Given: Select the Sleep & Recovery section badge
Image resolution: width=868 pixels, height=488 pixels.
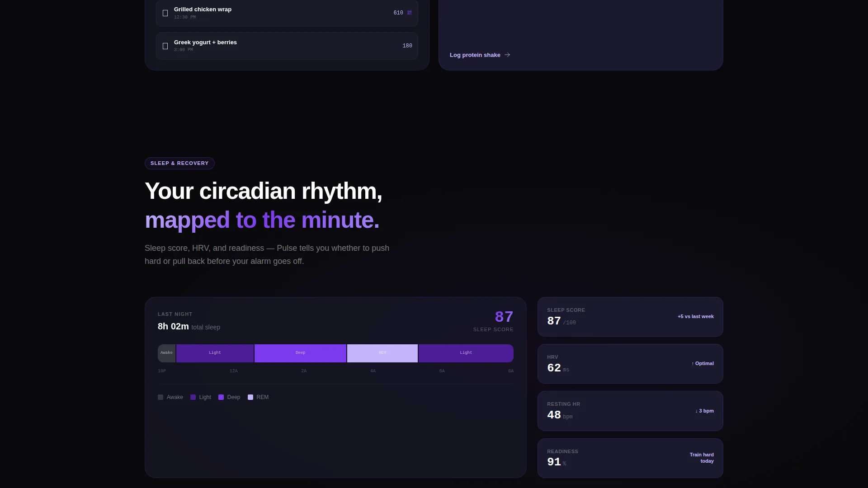Looking at the screenshot, I should [x=179, y=163].
